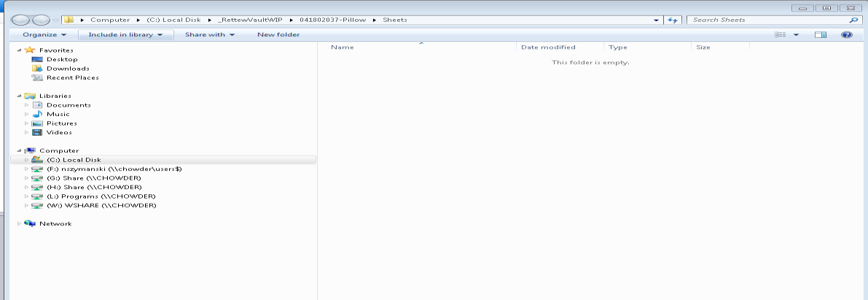
Task: Select (C:) Local Disk breadcrumb segment
Action: point(174,20)
